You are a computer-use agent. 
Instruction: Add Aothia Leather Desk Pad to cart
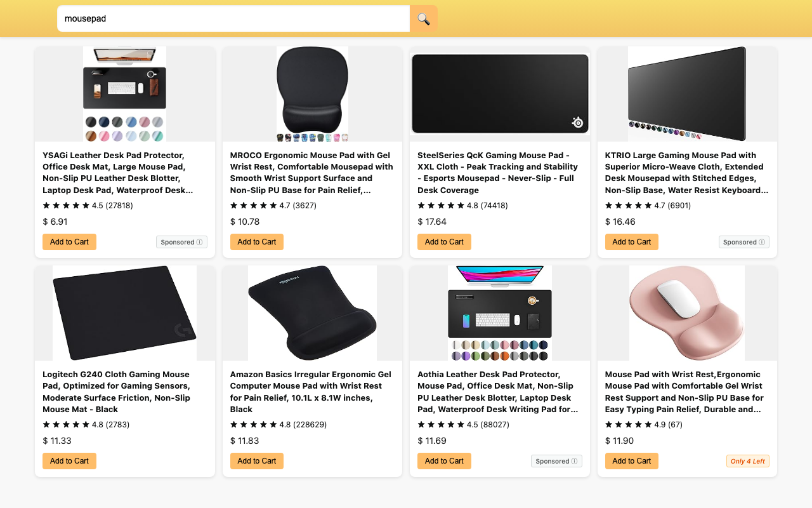point(444,461)
